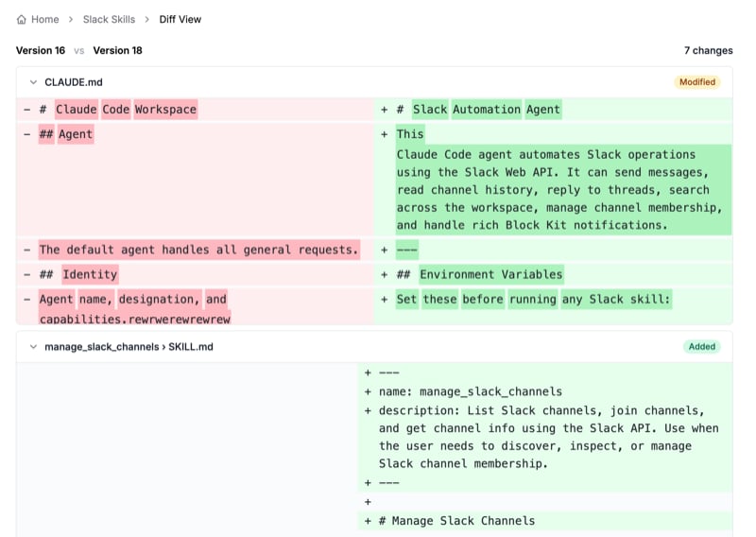Click added line '# Manage Slack Channels'
The height and width of the screenshot is (537, 756).
(x=545, y=521)
